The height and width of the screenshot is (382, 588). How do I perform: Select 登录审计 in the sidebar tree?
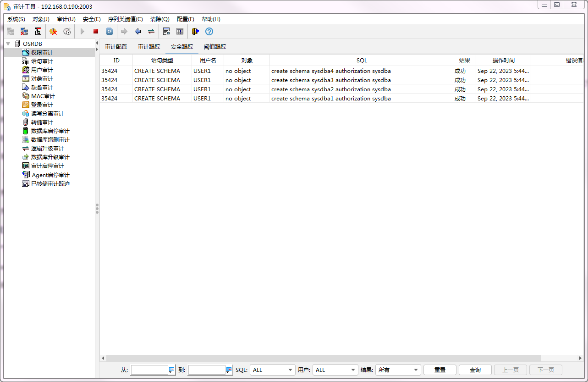(x=42, y=105)
